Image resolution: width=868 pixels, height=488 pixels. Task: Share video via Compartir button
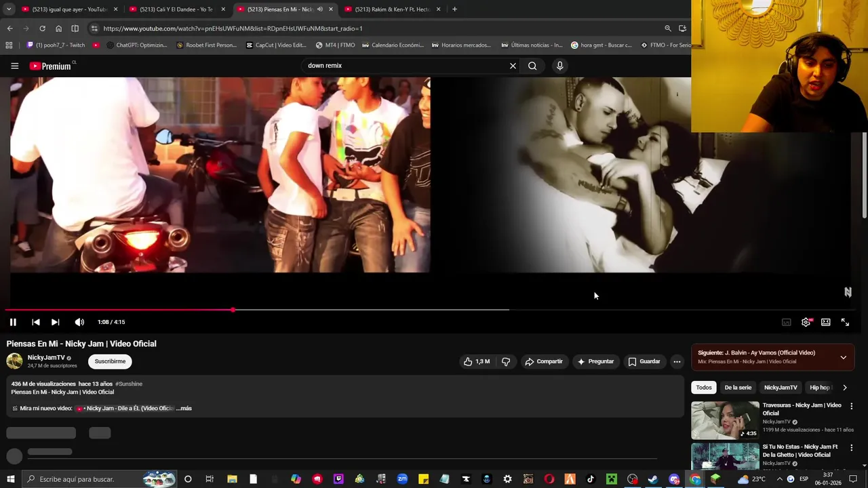click(543, 361)
